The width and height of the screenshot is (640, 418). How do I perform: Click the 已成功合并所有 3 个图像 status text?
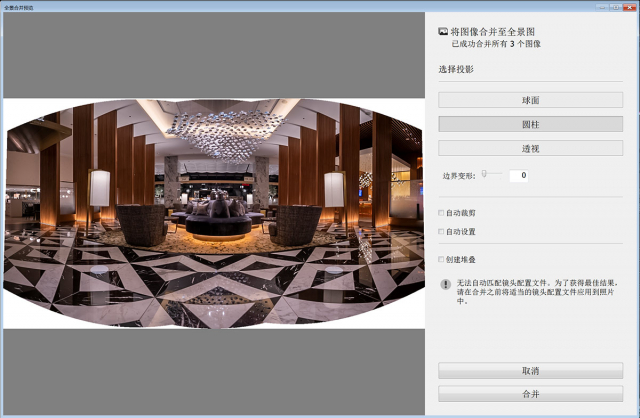pos(496,44)
